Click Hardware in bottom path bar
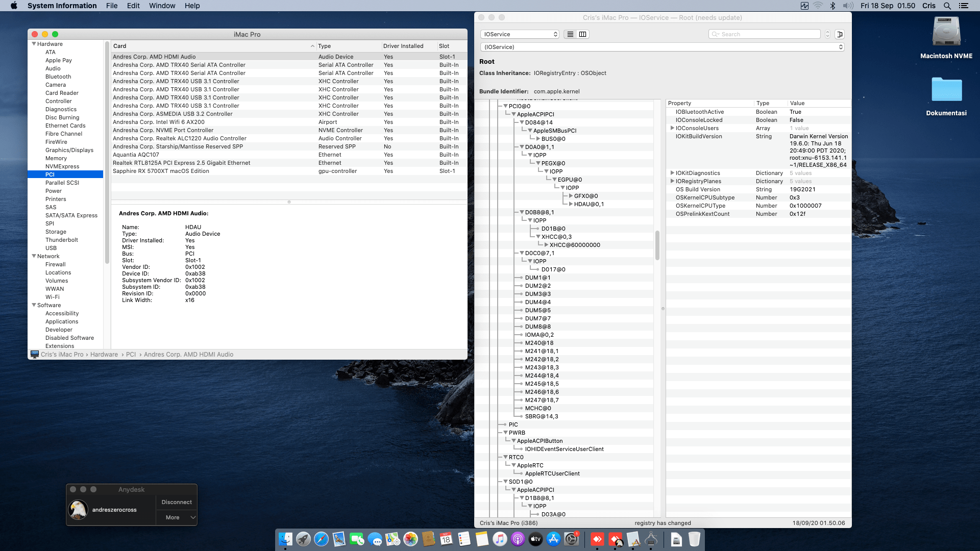Viewport: 980px width, 551px height. click(x=104, y=354)
